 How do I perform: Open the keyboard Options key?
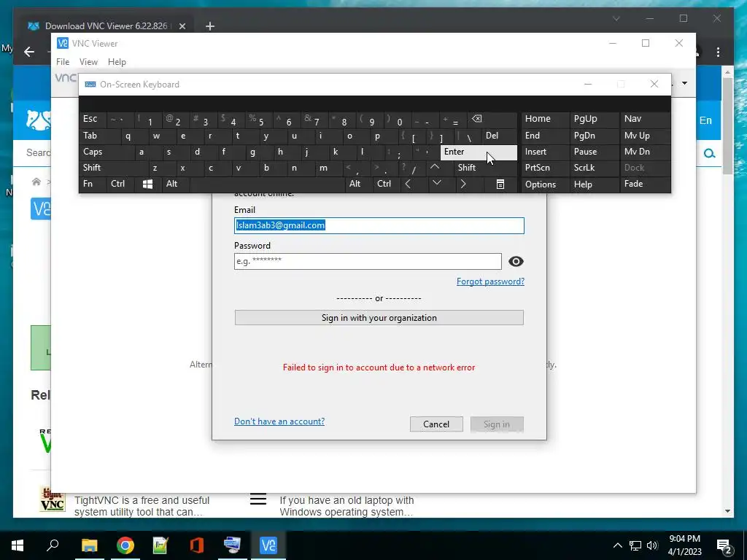pyautogui.click(x=545, y=184)
